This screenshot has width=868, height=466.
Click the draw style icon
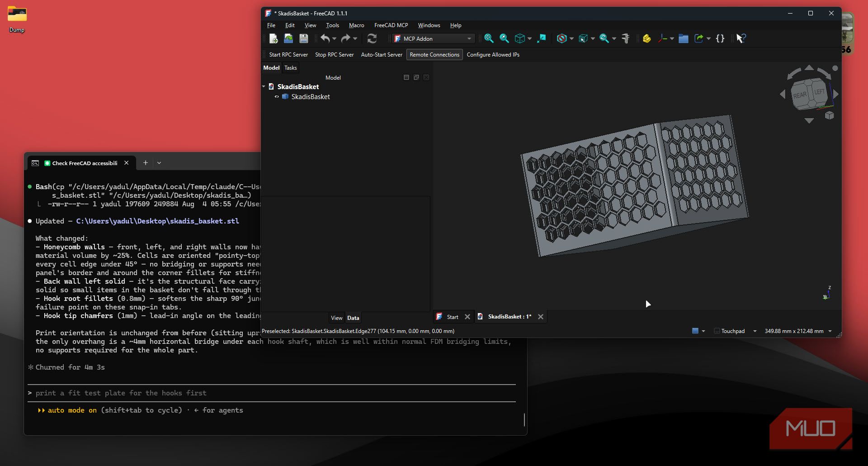561,39
